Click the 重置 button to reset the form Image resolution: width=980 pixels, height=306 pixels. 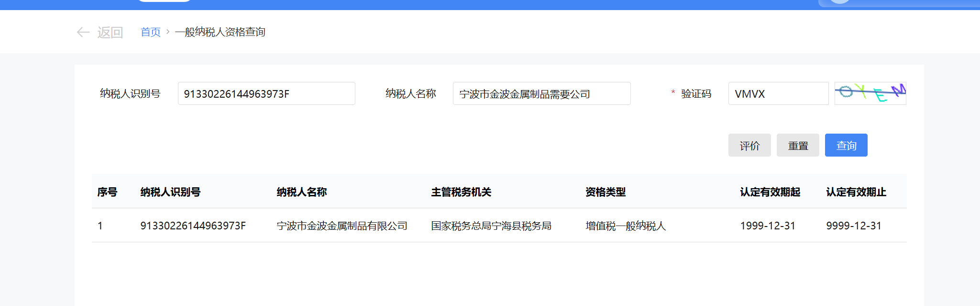(797, 145)
